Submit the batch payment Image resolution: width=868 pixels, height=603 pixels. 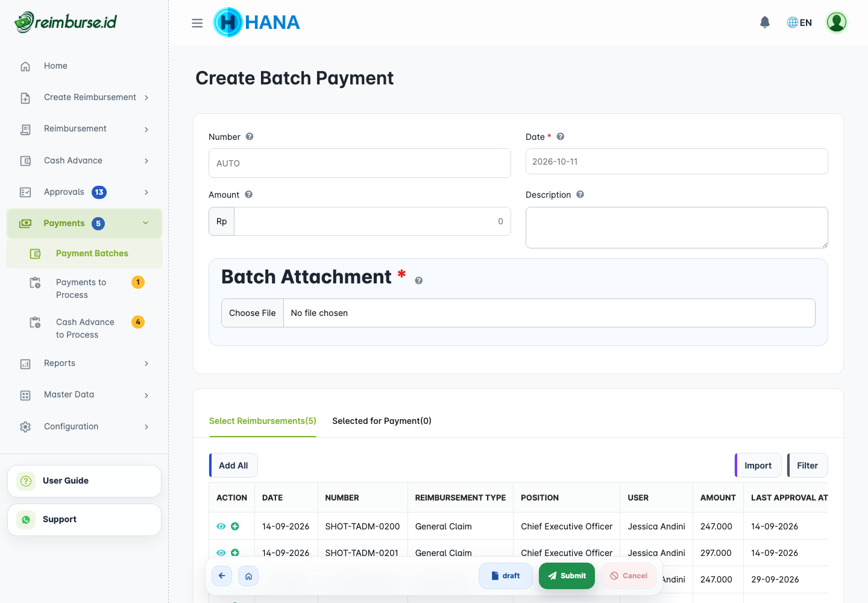coord(567,576)
